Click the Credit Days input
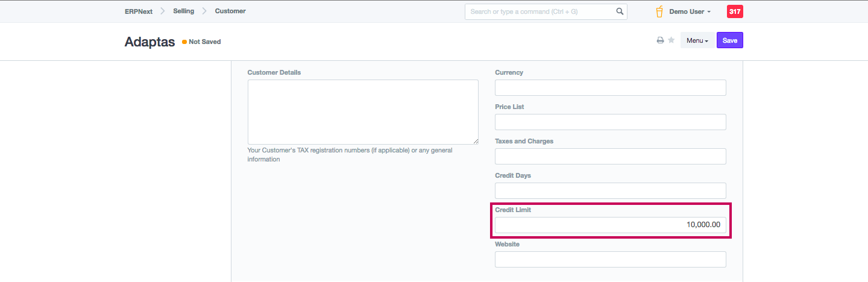 pos(610,191)
